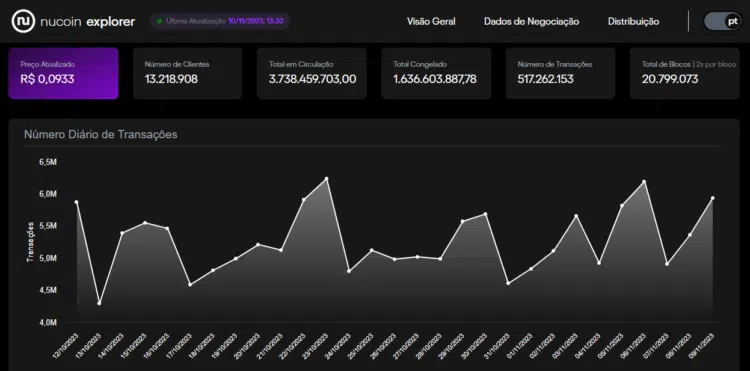The image size is (750, 371).
Task: Click the 22/10/2023 data point
Action: coord(304,199)
